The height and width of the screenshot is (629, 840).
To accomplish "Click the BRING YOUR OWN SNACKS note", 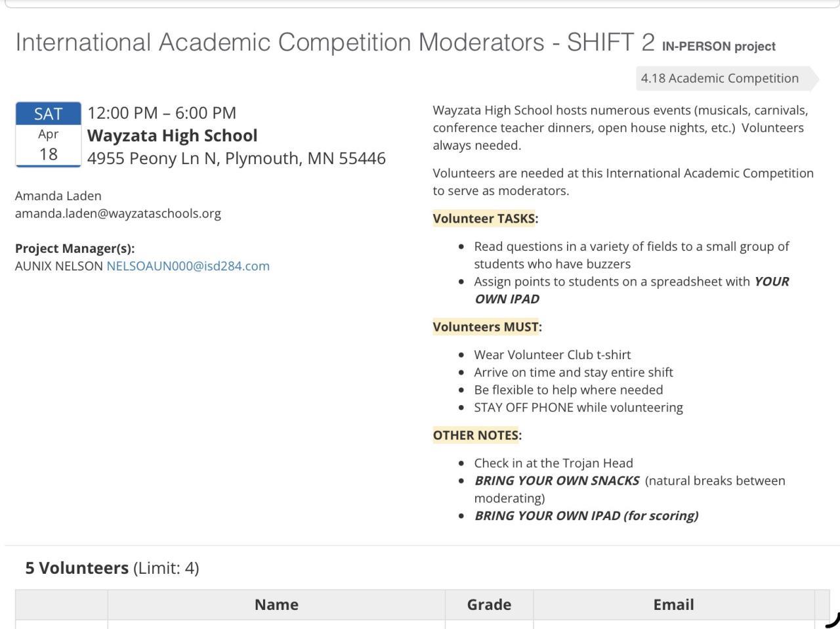I will (x=556, y=481).
